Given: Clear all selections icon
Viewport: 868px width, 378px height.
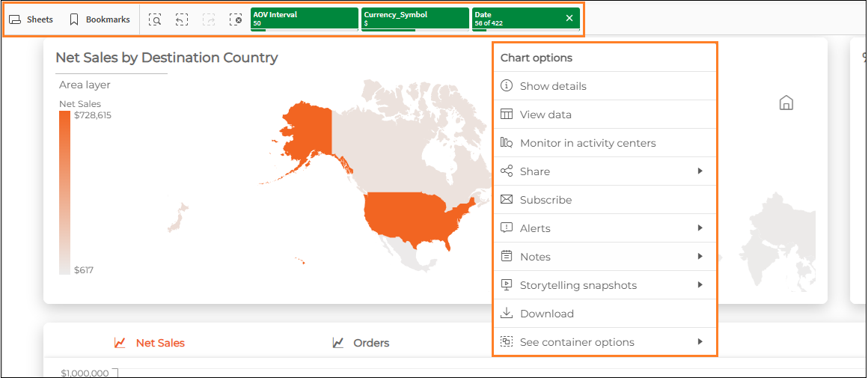Looking at the screenshot, I should click(x=236, y=19).
